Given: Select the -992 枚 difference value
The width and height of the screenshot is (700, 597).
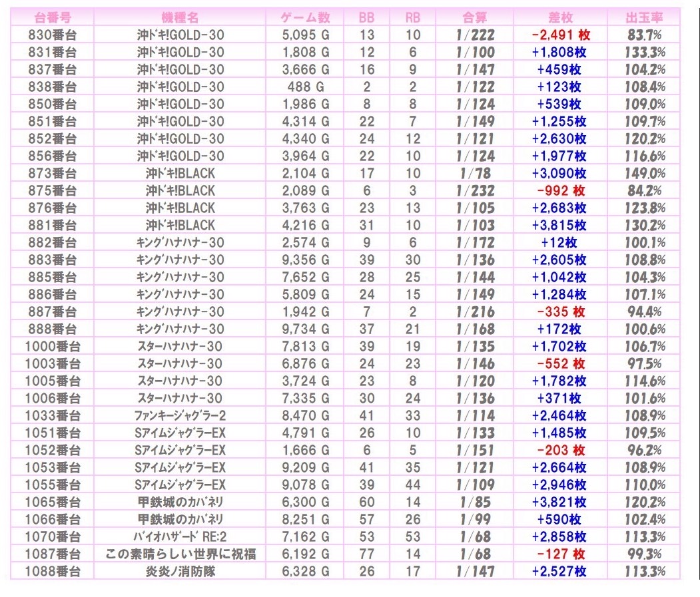Looking at the screenshot, I should point(561,190).
